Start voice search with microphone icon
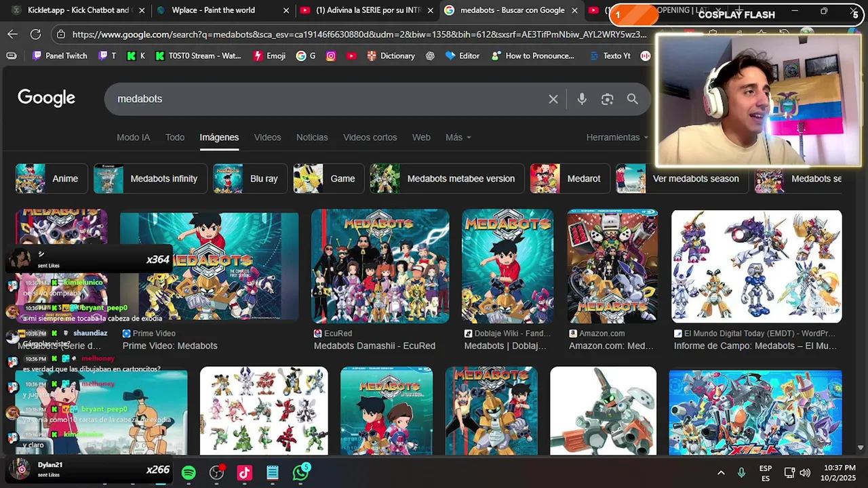The width and height of the screenshot is (868, 488). (x=582, y=99)
